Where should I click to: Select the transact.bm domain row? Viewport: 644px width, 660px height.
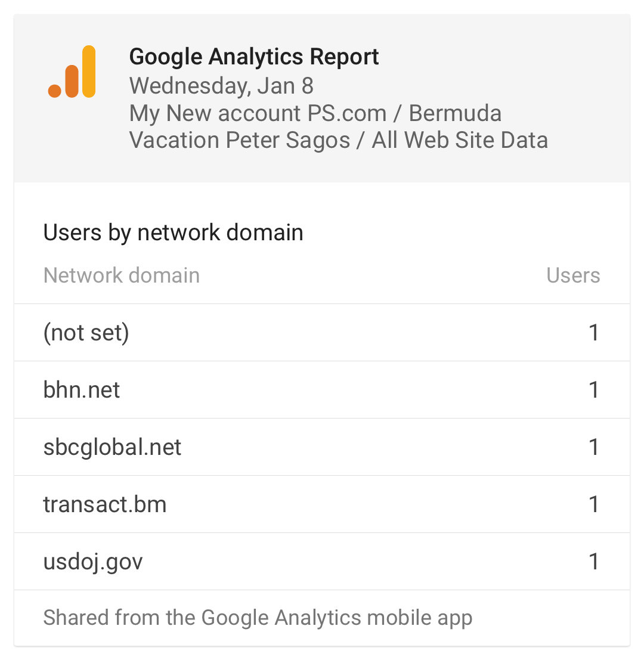pyautogui.click(x=322, y=504)
